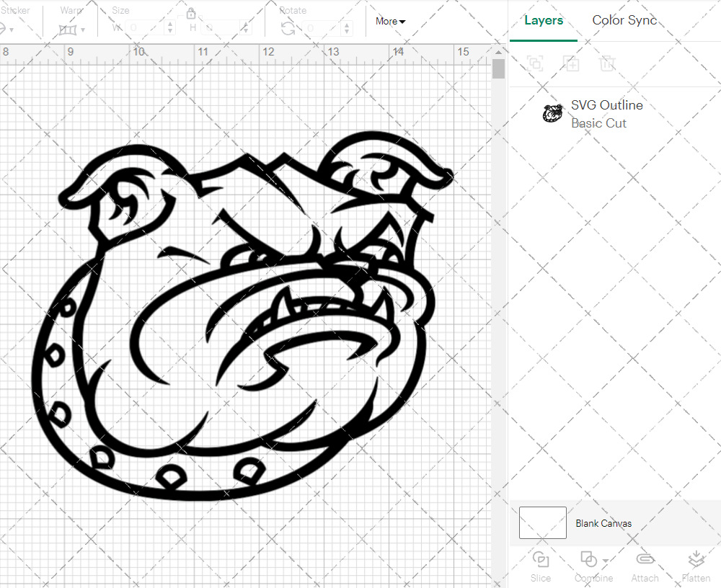This screenshot has width=721, height=588.
Task: Click the delete layer trash icon
Action: (x=607, y=63)
